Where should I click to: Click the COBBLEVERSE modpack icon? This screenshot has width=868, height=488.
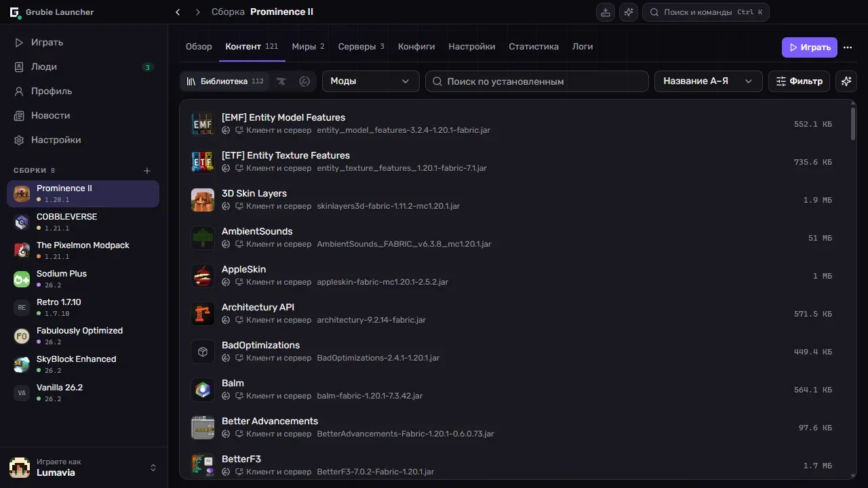(x=22, y=222)
